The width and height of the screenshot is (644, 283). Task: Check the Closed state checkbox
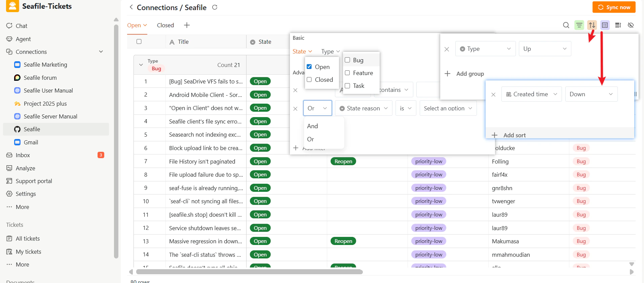309,80
